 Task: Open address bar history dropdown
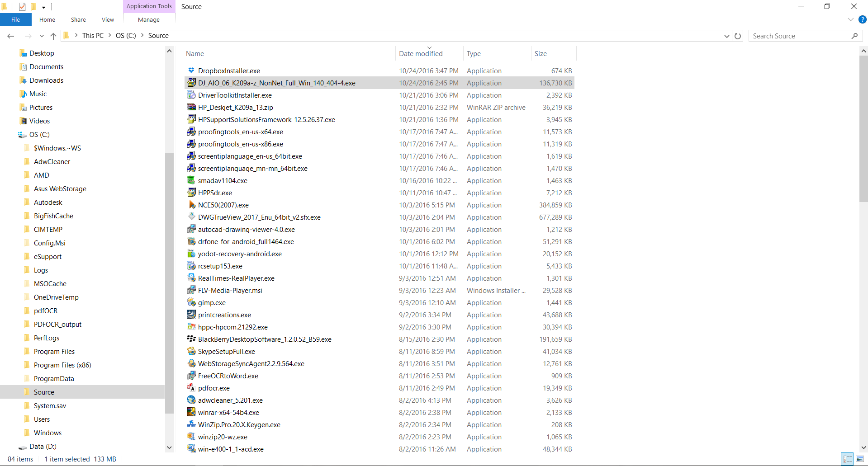coord(727,36)
